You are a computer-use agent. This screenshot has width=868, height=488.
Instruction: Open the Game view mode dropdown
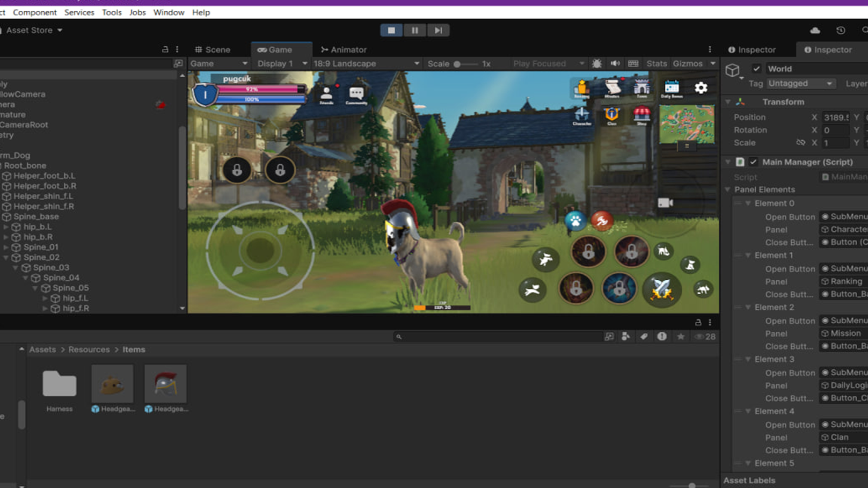[x=219, y=63]
